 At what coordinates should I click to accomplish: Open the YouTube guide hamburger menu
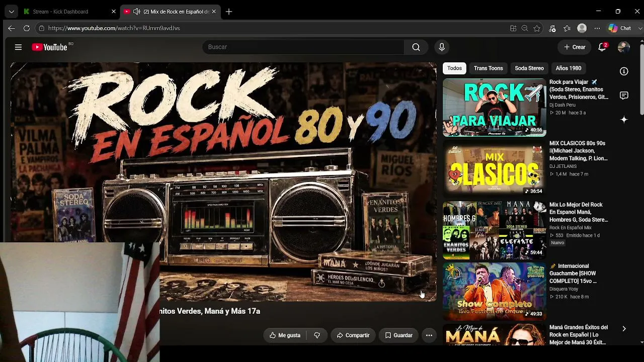pos(18,47)
